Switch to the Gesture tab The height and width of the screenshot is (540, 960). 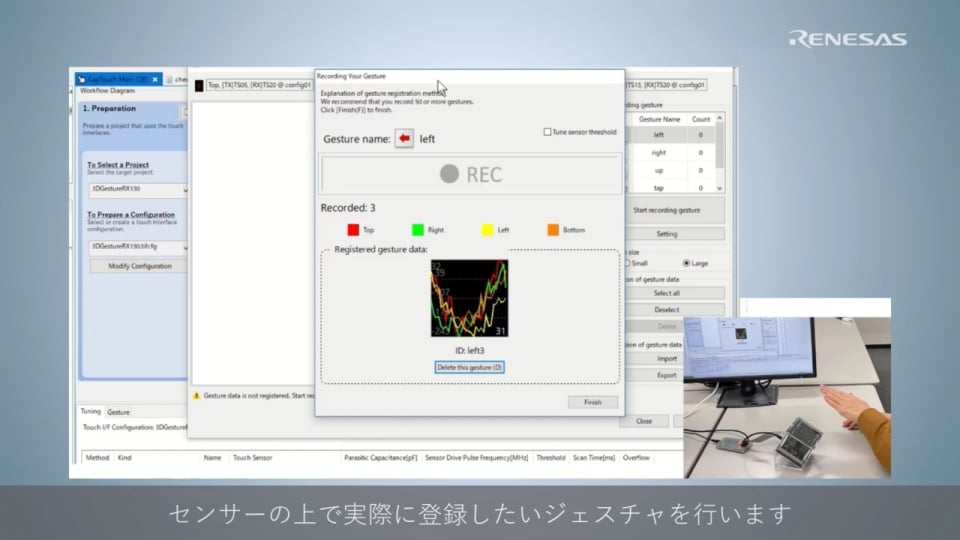click(118, 412)
